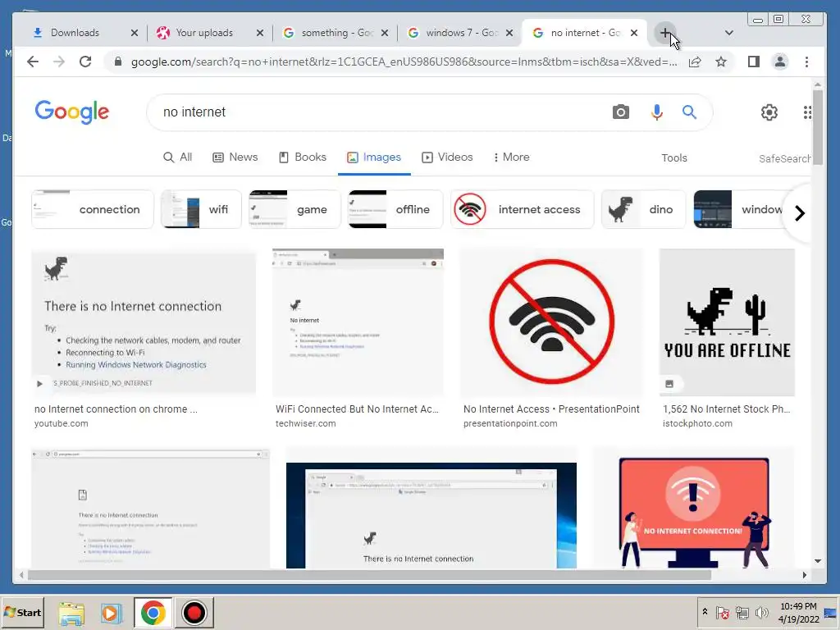Switch to 'windows 7 - Google' tab

point(461,33)
